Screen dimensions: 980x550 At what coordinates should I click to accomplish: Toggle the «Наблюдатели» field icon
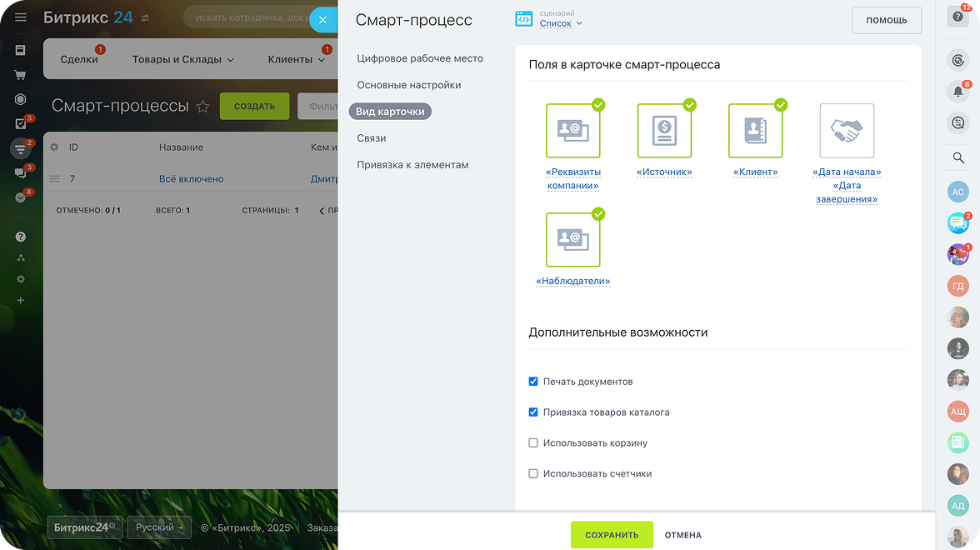(572, 240)
